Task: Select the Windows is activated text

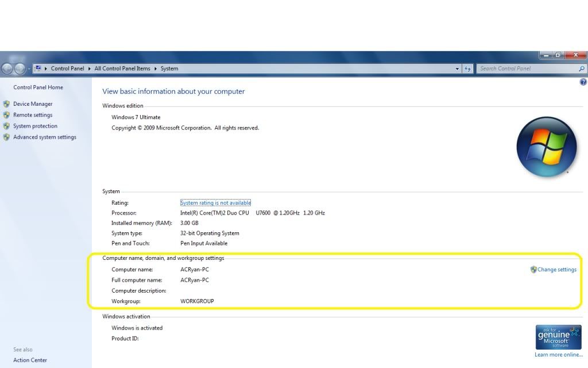Action: tap(137, 328)
